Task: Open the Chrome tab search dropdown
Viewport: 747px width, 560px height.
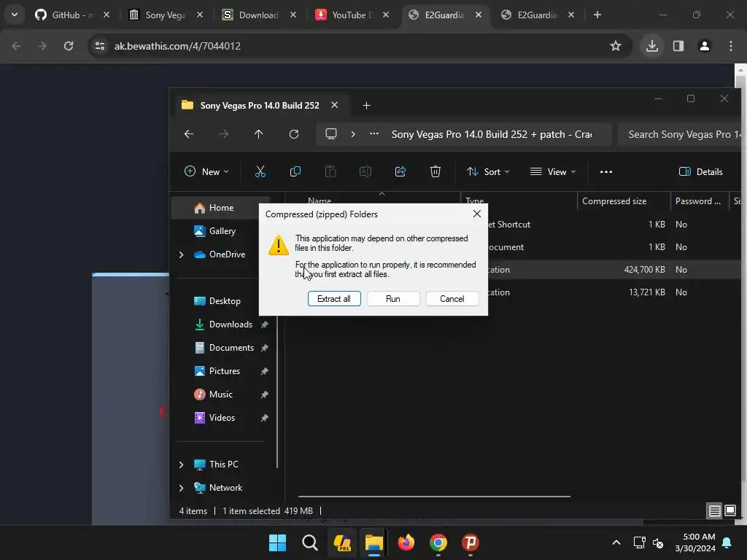Action: point(15,15)
